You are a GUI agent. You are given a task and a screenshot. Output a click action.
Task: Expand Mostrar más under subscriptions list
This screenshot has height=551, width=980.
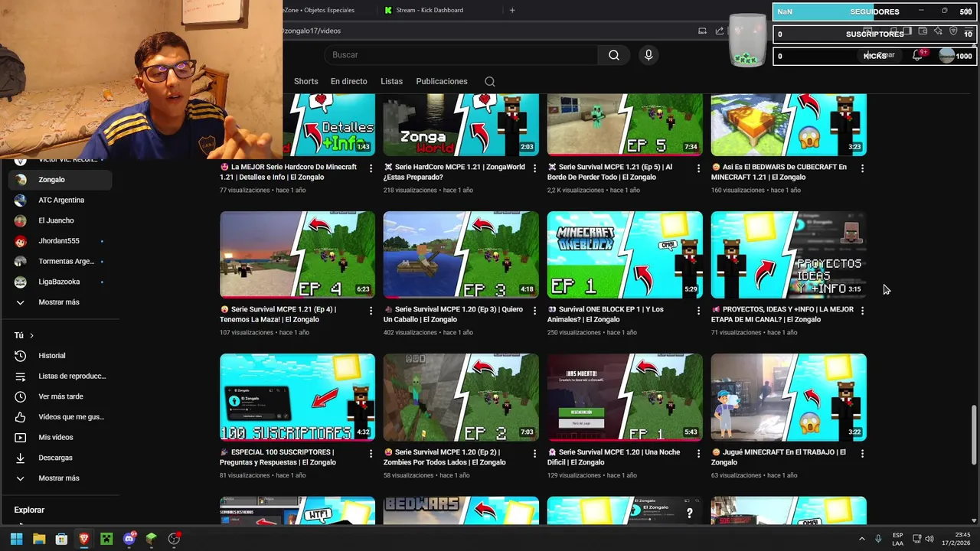[x=60, y=302]
